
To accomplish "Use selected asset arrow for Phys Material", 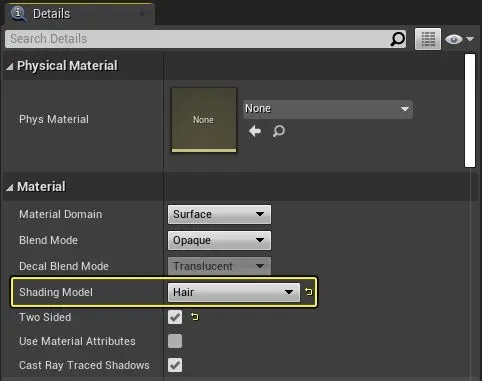I will point(255,131).
